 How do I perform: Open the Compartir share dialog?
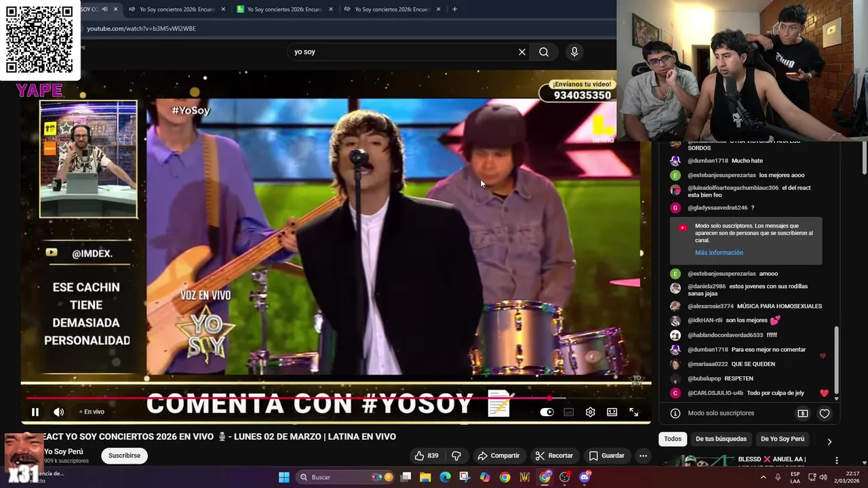pos(498,455)
